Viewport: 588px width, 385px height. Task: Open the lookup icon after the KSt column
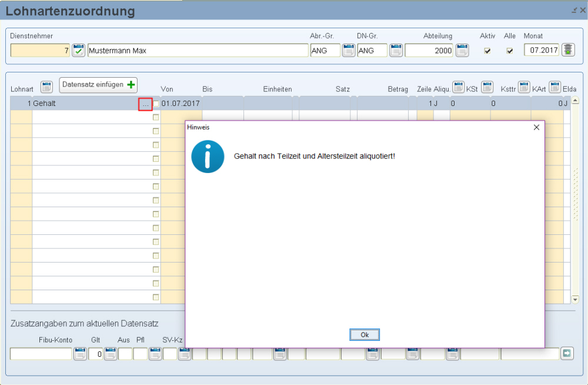pos(487,87)
